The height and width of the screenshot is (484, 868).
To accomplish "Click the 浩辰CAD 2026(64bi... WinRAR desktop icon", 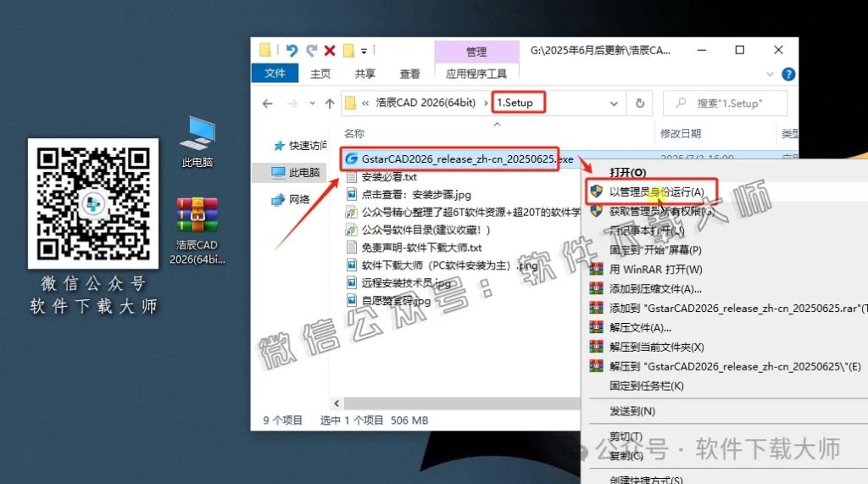I will pos(197,231).
